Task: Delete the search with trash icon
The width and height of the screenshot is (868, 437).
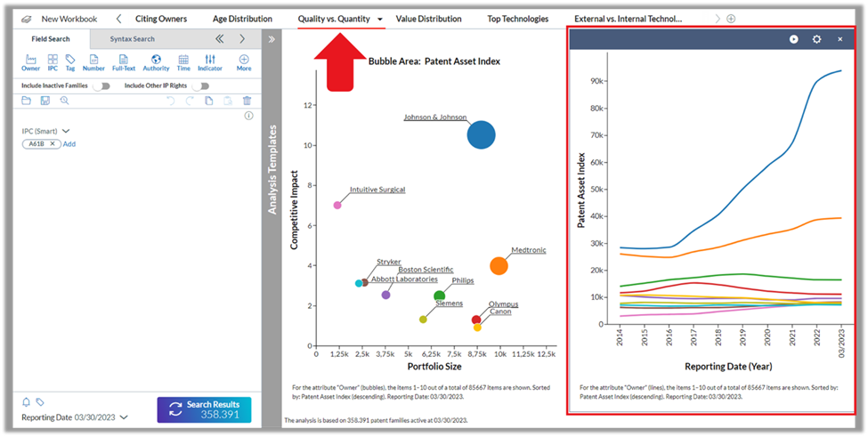Action: click(247, 101)
